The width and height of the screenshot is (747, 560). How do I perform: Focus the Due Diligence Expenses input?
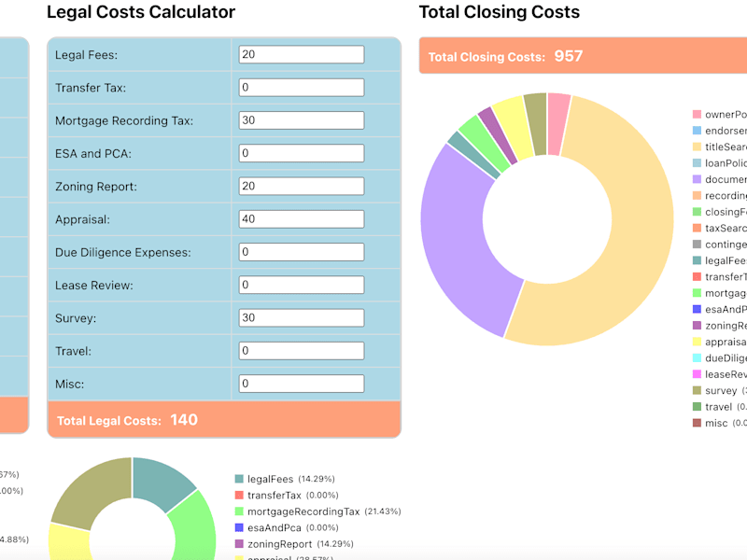click(301, 252)
